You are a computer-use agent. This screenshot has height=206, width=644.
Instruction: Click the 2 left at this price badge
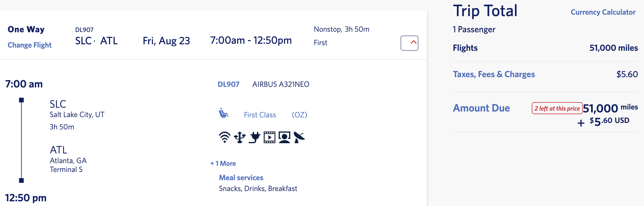pos(557,108)
